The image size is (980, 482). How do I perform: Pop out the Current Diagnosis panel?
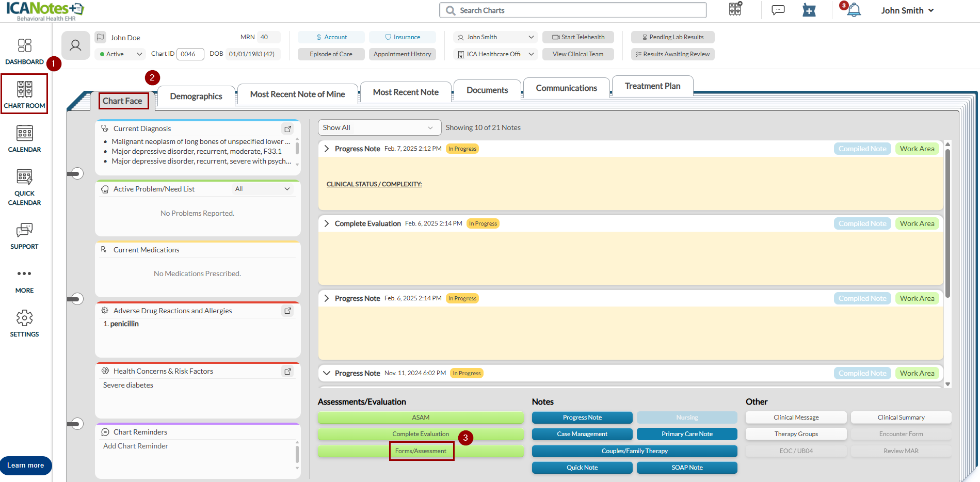288,129
